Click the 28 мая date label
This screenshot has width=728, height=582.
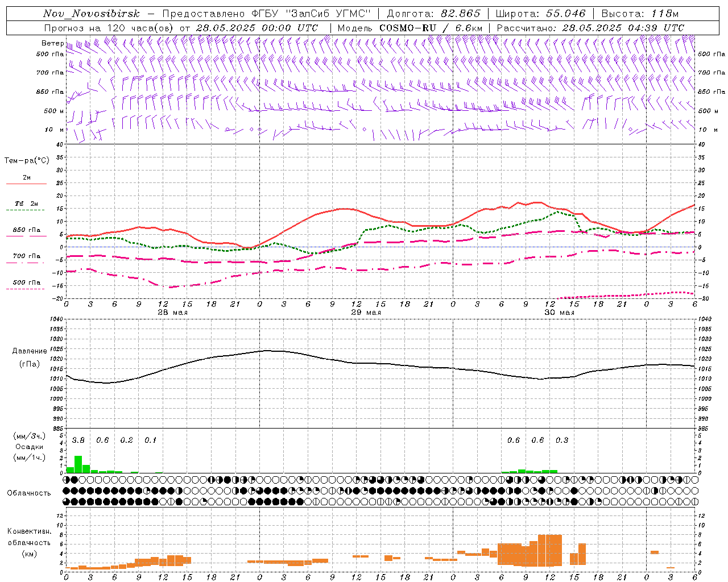(x=172, y=313)
